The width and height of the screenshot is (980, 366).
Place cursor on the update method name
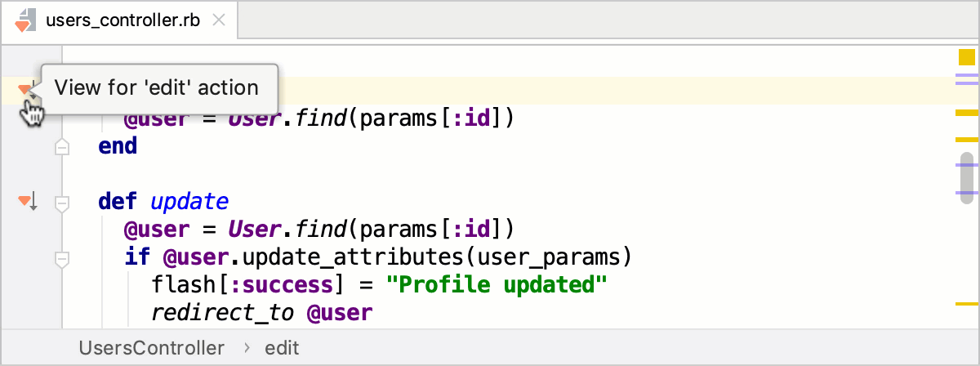(189, 202)
